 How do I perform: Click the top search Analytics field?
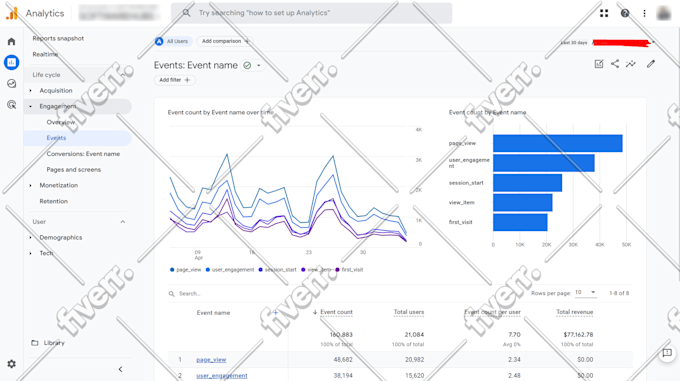(311, 13)
